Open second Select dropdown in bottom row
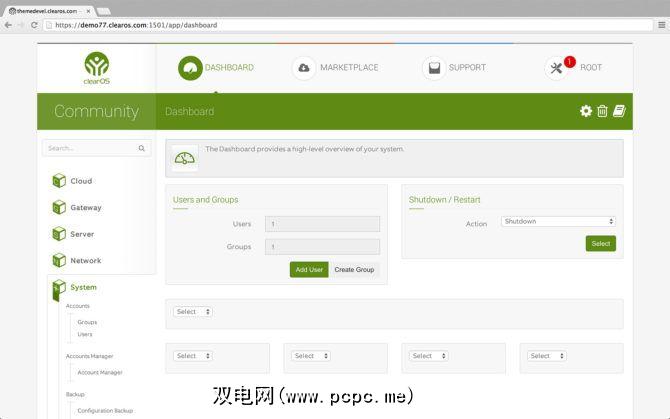 tap(311, 356)
